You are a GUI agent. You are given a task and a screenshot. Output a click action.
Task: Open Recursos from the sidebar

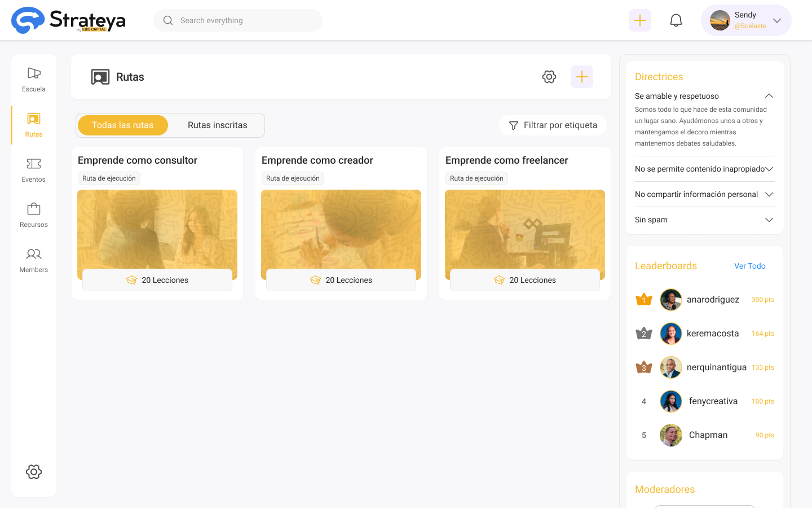pos(34,215)
